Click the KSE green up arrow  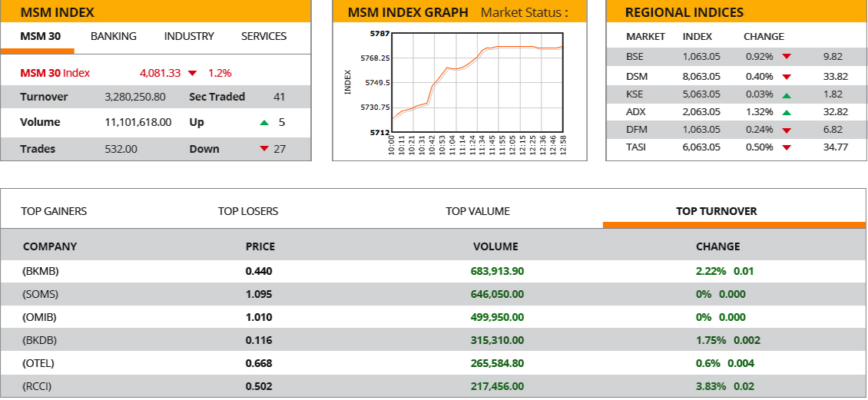[787, 95]
